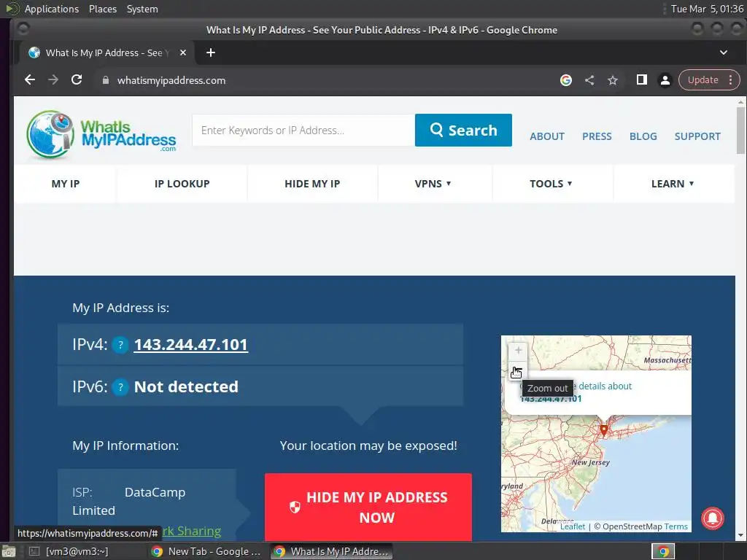Open the System menu
The image size is (747, 560).
[x=142, y=9]
